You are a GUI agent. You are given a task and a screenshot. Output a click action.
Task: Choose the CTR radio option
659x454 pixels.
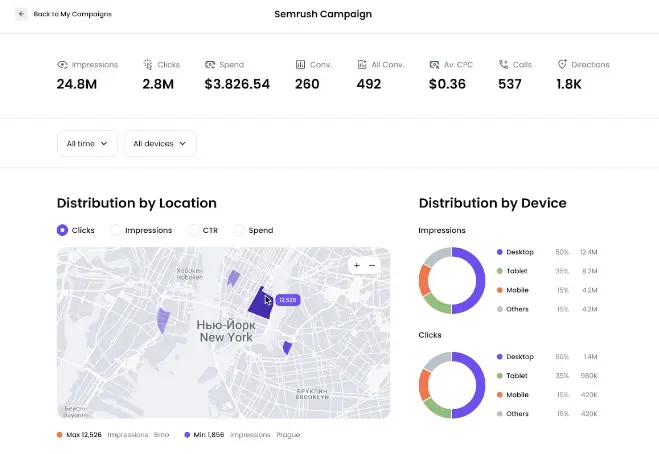[x=193, y=230]
